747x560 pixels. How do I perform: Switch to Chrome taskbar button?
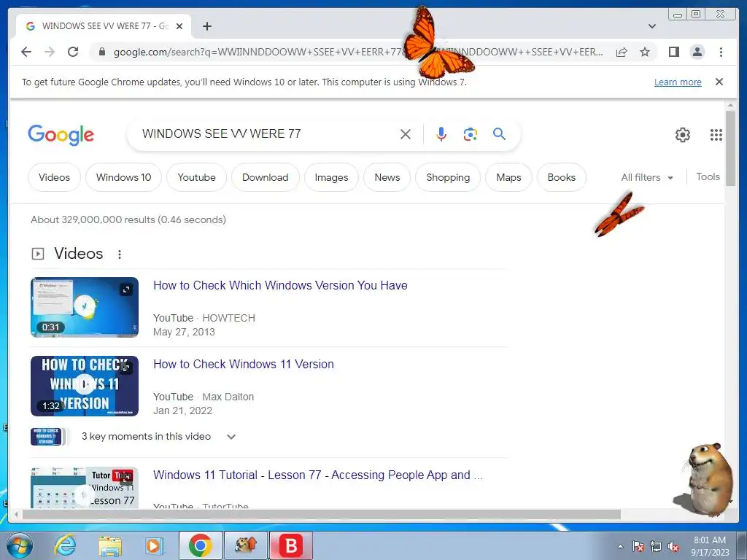200,545
